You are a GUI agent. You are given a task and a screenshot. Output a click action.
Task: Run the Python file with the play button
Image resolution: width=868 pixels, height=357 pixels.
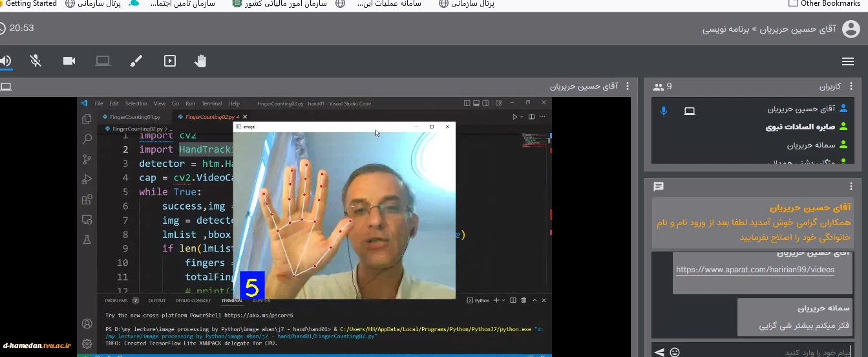[x=514, y=117]
